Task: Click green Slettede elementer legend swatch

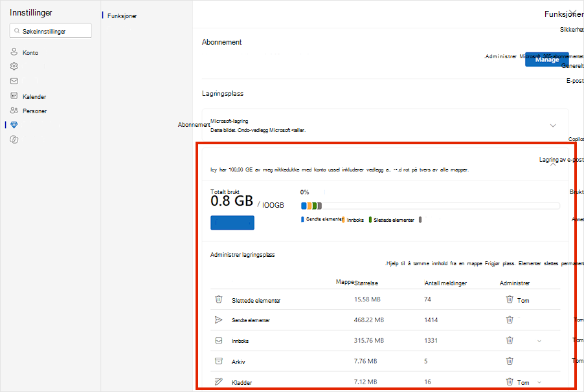Action: click(370, 220)
